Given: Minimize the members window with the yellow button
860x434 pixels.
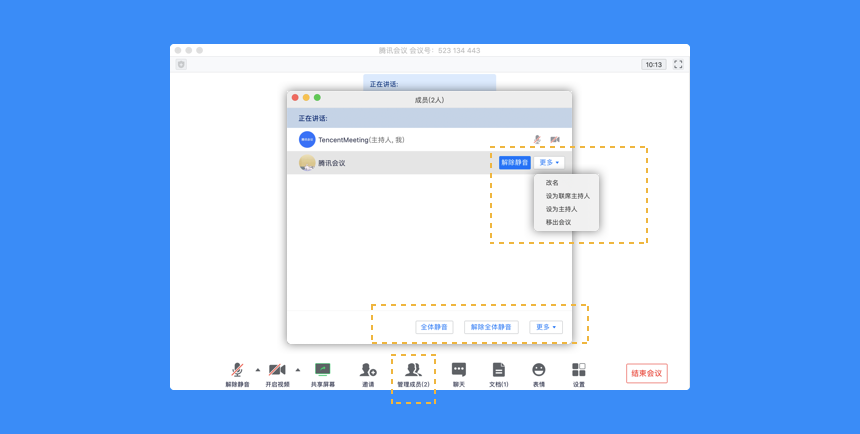Looking at the screenshot, I should pyautogui.click(x=306, y=98).
